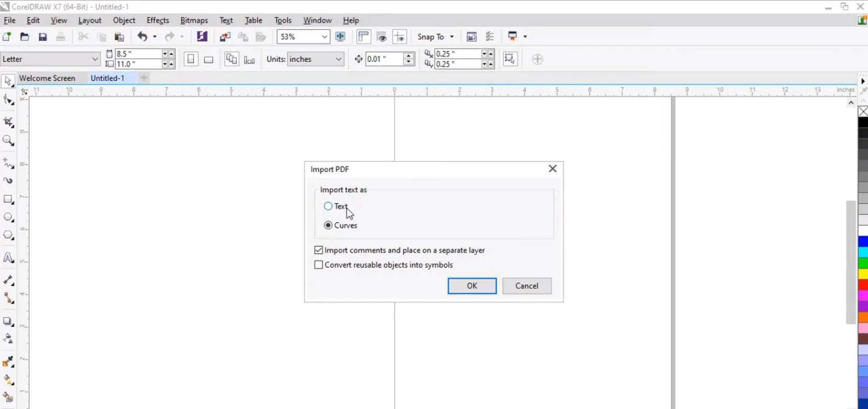Image resolution: width=868 pixels, height=409 pixels.
Task: Select the Text tool
Action: click(x=8, y=256)
